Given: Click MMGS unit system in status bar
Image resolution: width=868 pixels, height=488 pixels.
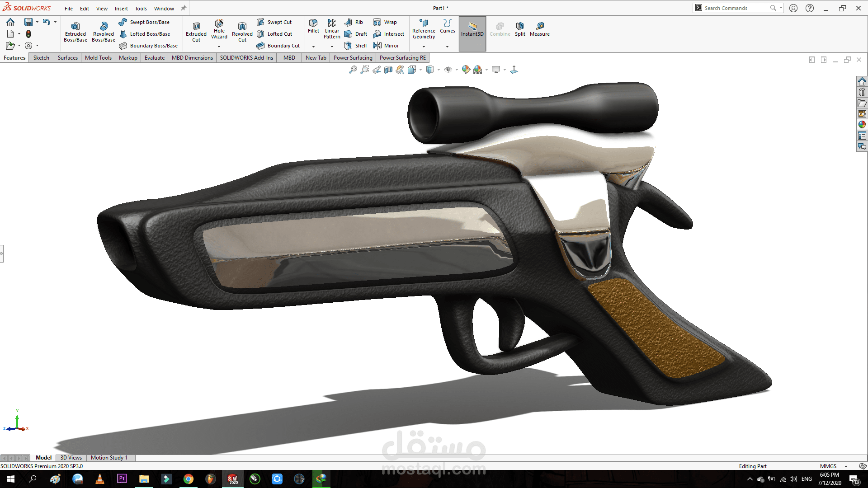Looking at the screenshot, I should click(x=828, y=466).
